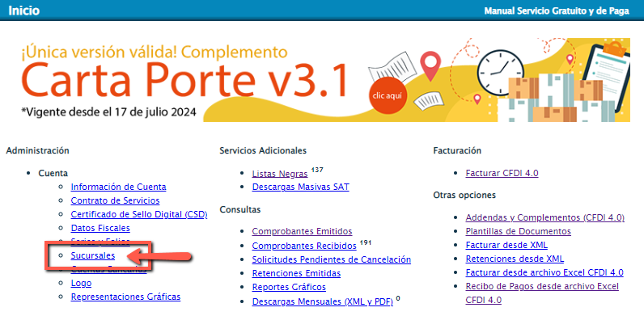Screen dimensions: 644x316
Task: Open Listas Negras link
Action: tap(280, 174)
